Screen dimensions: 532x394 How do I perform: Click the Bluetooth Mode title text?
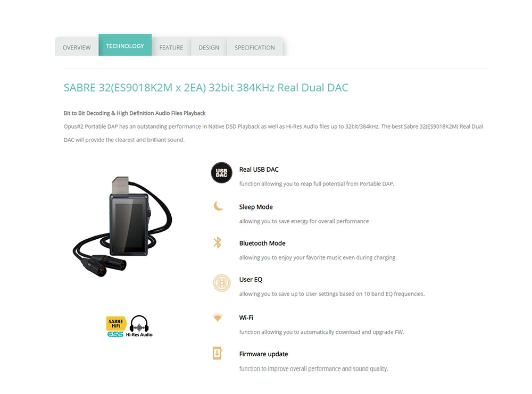coord(262,243)
